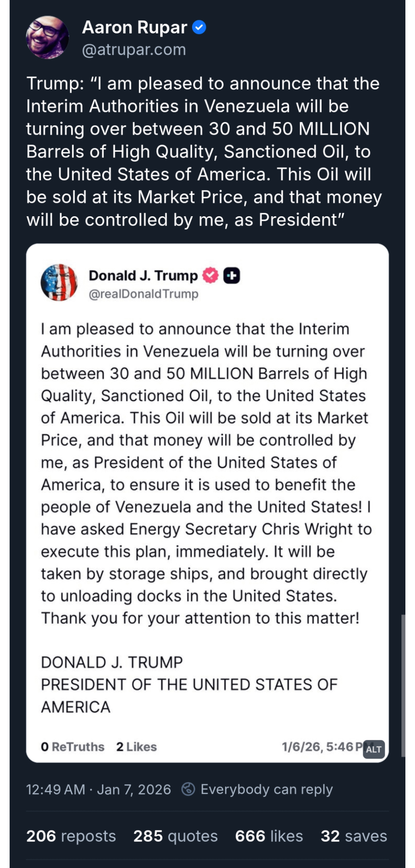Click Donald J. Trump's flag avatar in the image
This screenshot has height=868, width=415.
coord(59,282)
